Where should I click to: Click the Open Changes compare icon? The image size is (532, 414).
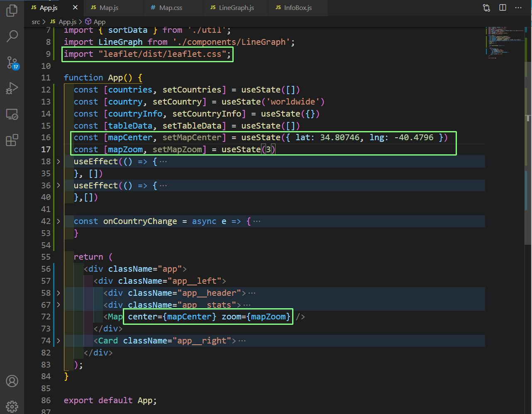pyautogui.click(x=486, y=7)
